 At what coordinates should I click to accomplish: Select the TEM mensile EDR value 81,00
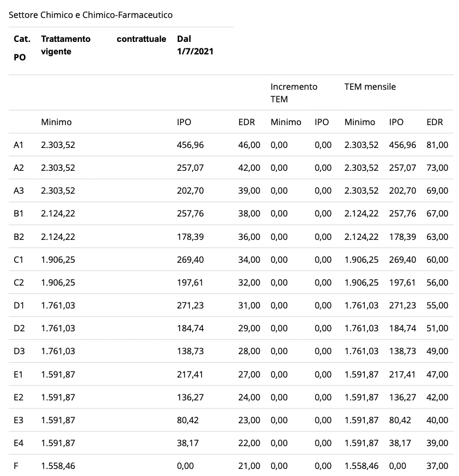(437, 145)
